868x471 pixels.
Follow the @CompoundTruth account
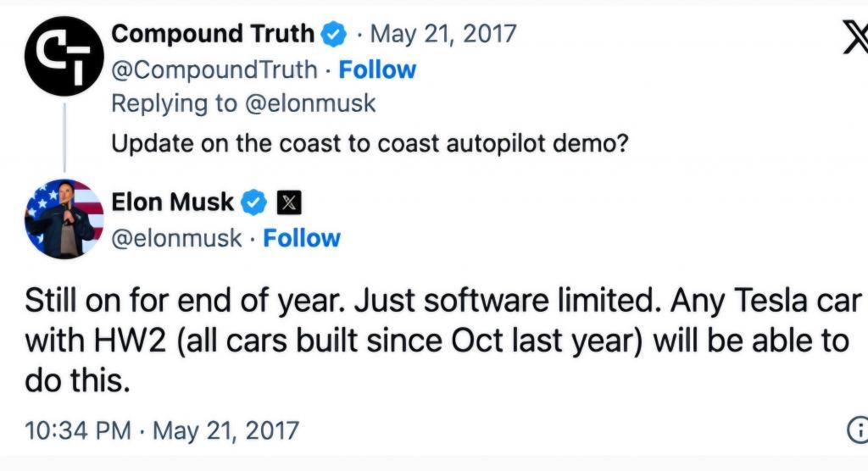[x=377, y=69]
